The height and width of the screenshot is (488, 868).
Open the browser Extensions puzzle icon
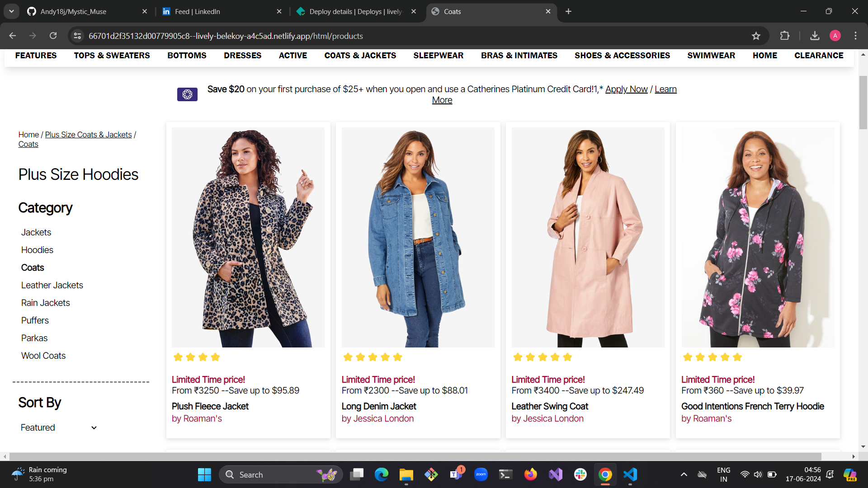coord(785,36)
